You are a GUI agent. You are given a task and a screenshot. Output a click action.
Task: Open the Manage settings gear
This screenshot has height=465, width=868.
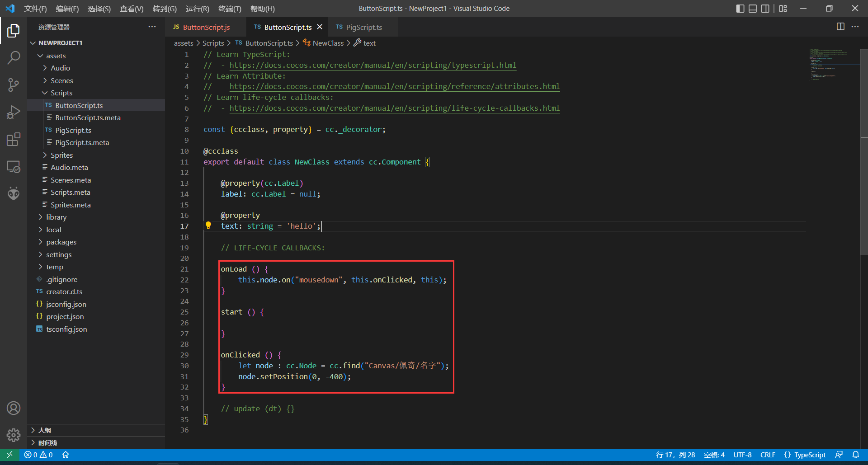[14, 435]
